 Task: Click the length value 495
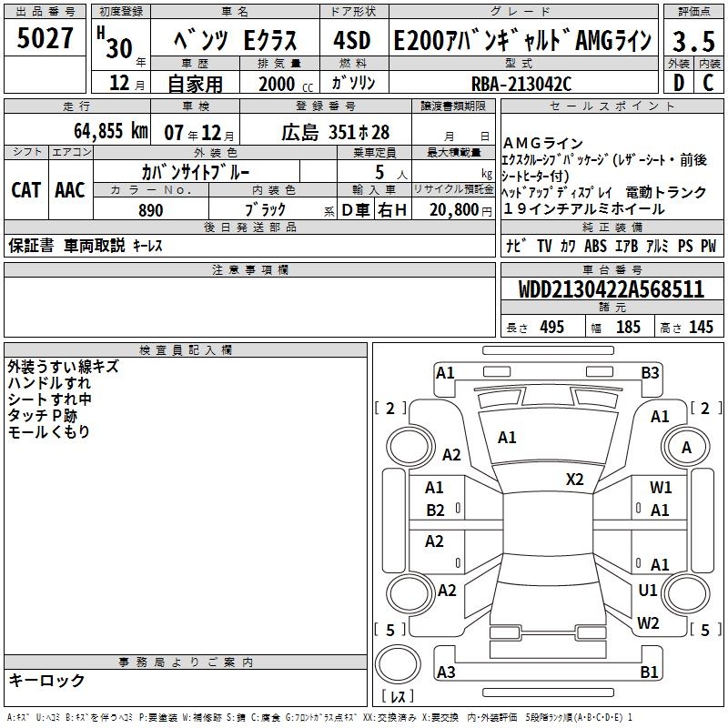[552, 327]
